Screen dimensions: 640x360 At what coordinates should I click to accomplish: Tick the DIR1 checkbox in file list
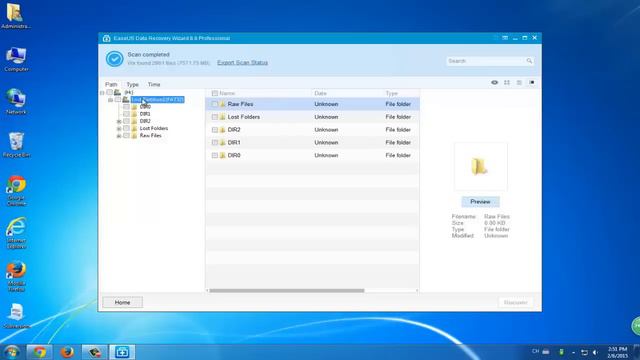click(x=215, y=142)
